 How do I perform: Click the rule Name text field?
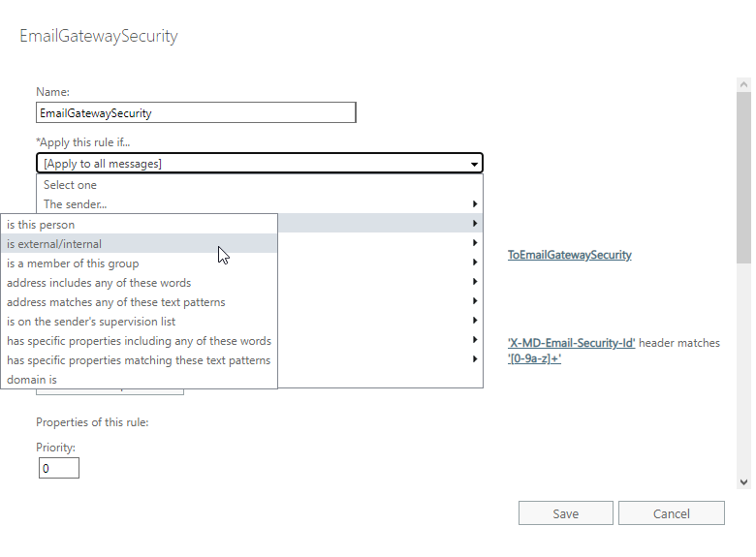196,112
